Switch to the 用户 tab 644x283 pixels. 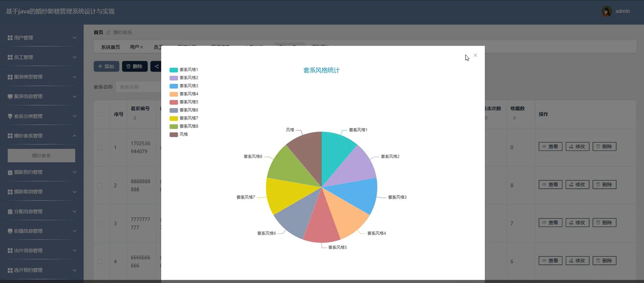click(x=134, y=47)
